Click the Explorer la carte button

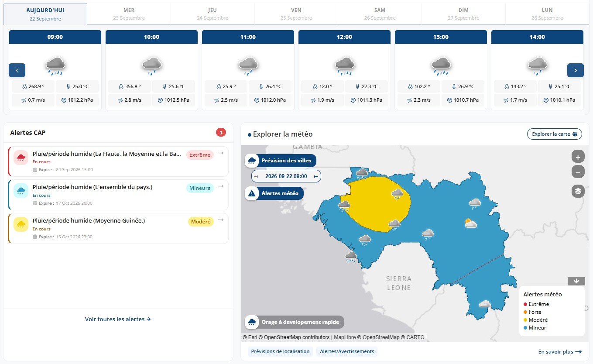pos(554,134)
